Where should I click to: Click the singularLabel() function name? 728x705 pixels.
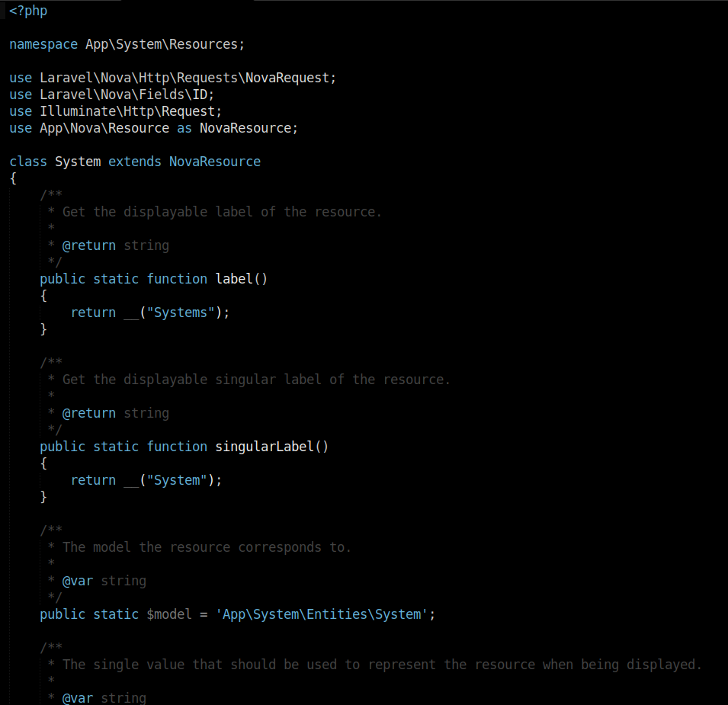268,446
